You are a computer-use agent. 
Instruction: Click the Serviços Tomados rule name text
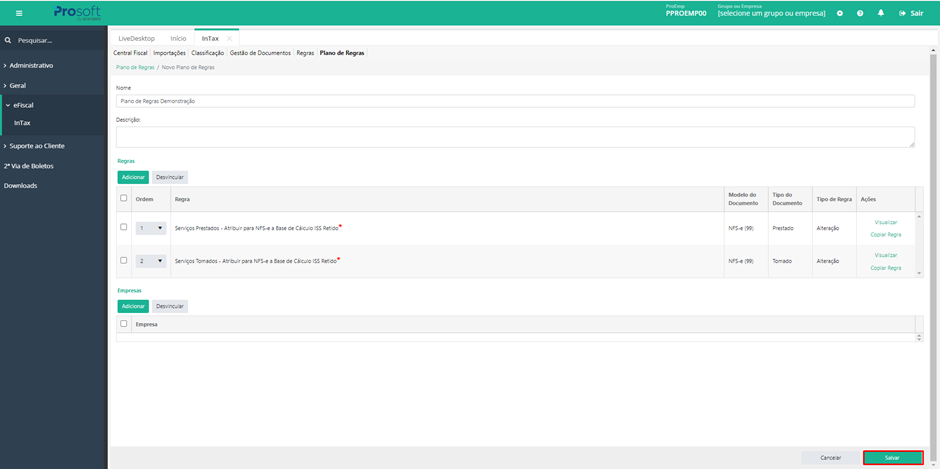[257, 261]
